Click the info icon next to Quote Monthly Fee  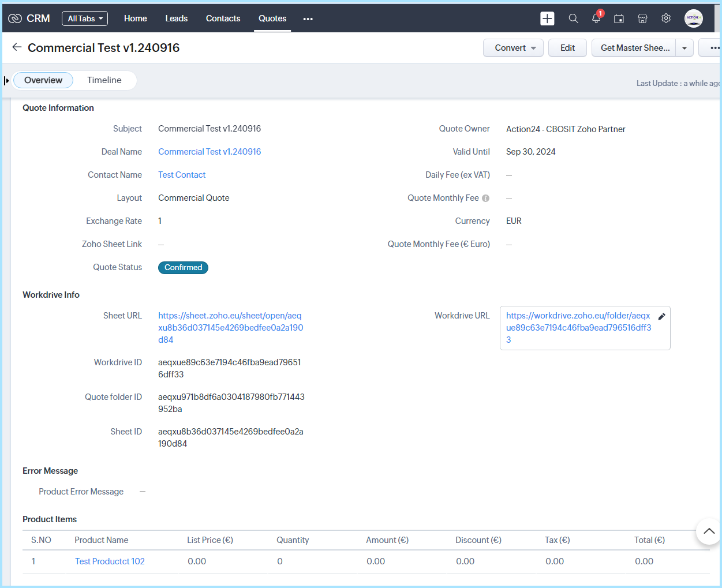pyautogui.click(x=485, y=199)
